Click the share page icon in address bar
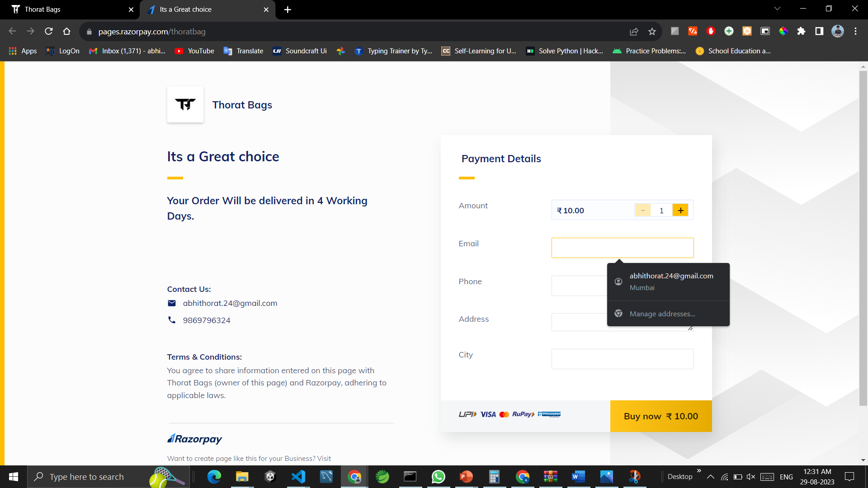Image resolution: width=868 pixels, height=488 pixels. click(634, 31)
